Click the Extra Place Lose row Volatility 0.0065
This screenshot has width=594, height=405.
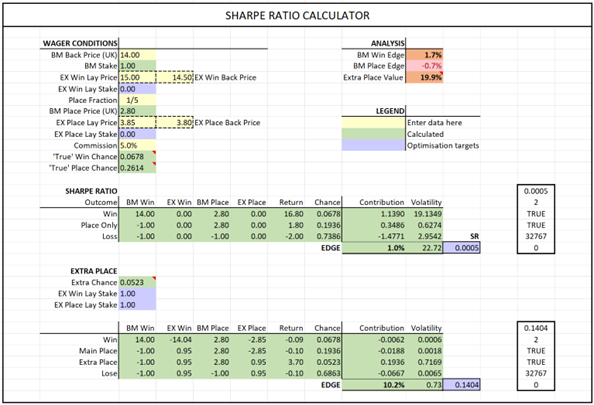point(424,373)
